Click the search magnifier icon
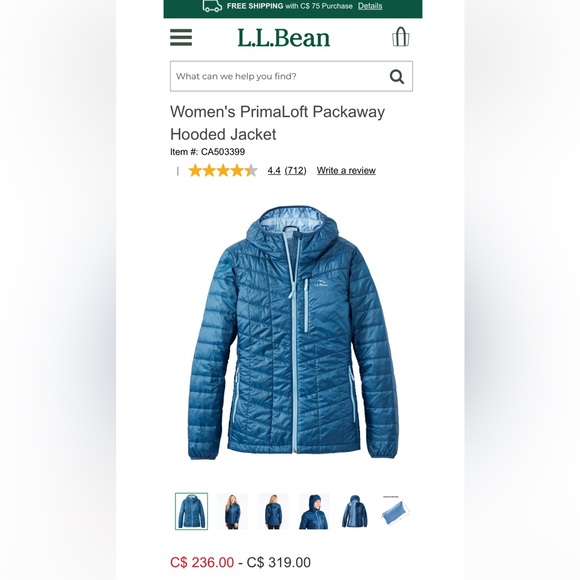Image resolution: width=580 pixels, height=580 pixels. coord(397,77)
